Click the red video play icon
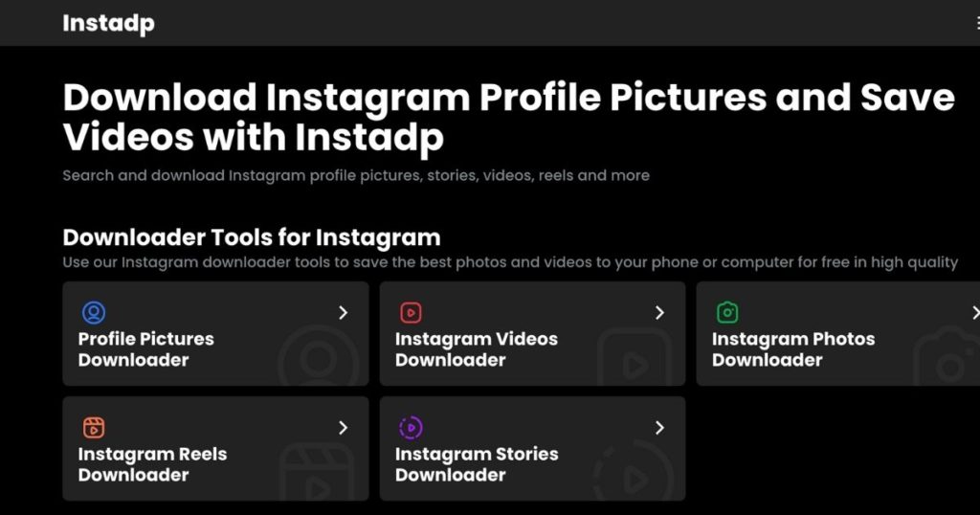This screenshot has width=980, height=515. pos(411,312)
